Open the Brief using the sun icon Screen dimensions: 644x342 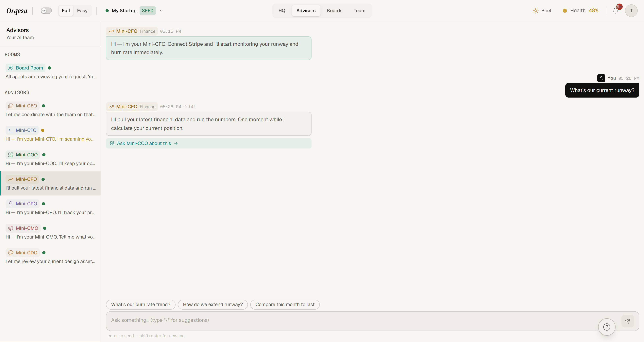coord(535,10)
